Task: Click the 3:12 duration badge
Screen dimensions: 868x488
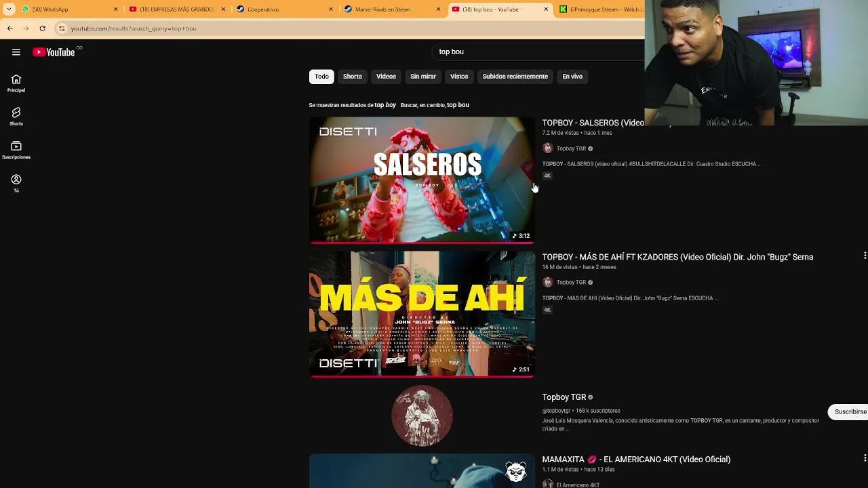Action: [x=521, y=236]
